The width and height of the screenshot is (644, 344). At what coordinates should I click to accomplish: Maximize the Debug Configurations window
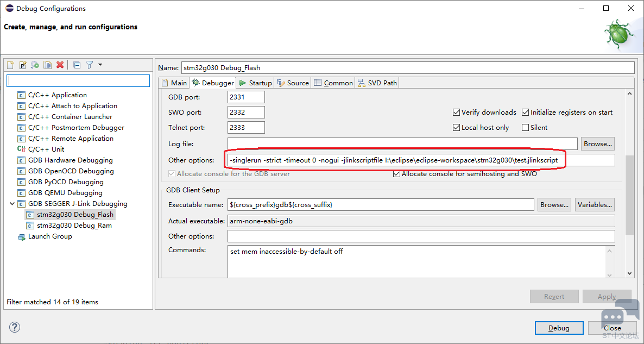606,8
